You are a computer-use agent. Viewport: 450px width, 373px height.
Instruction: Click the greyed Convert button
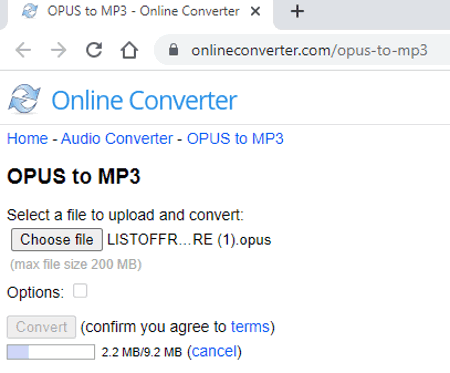click(42, 327)
